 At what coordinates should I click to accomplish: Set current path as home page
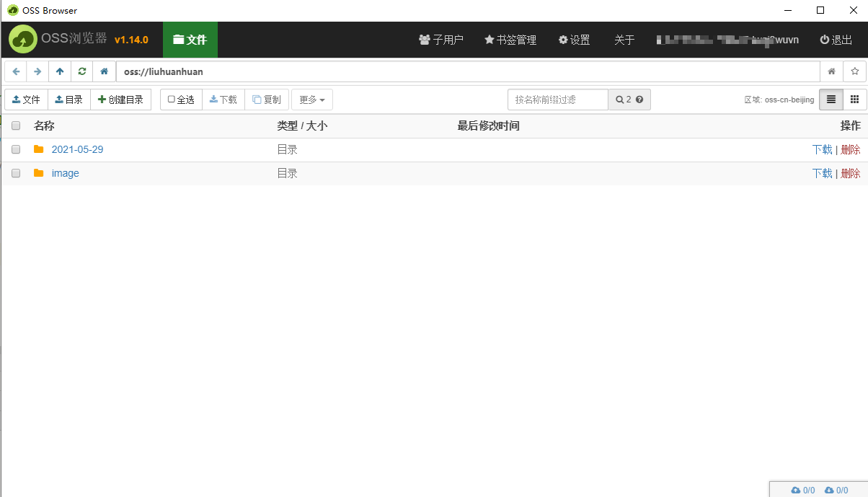coord(831,71)
